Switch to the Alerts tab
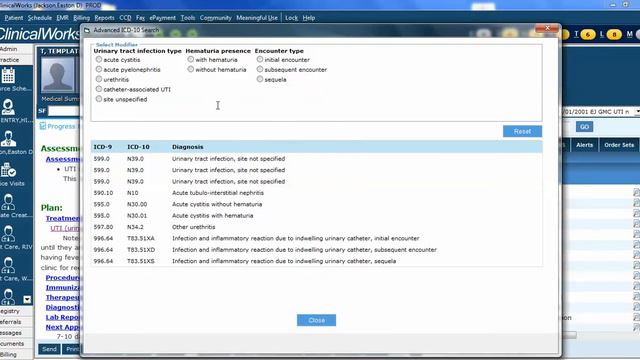Screen dimensions: 640x360 (x=584, y=145)
